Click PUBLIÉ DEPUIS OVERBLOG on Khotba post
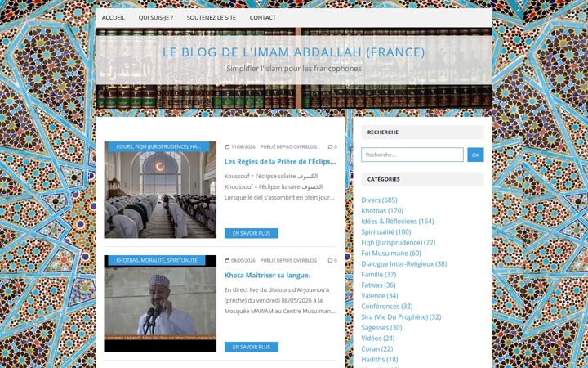The width and height of the screenshot is (588, 368). click(x=288, y=260)
